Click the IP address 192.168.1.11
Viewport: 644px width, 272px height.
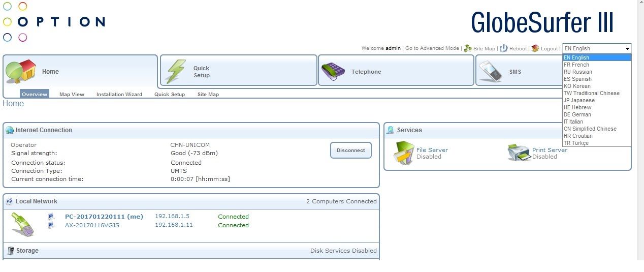pos(174,225)
